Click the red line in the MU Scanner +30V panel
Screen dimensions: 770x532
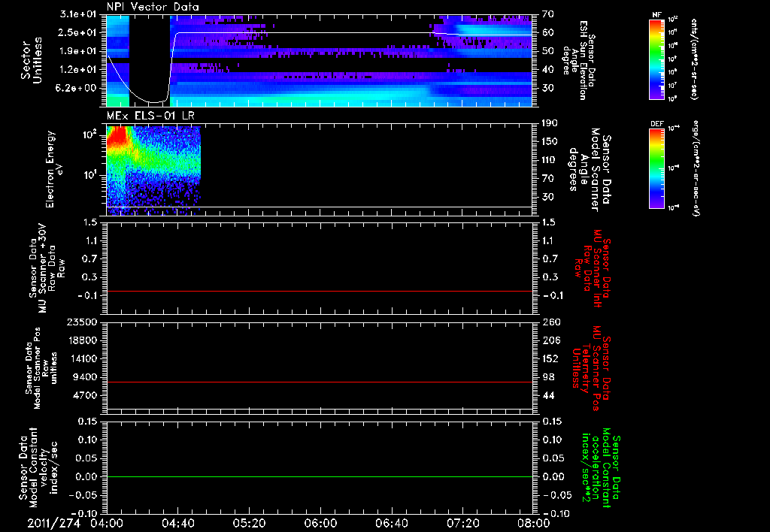click(x=320, y=291)
